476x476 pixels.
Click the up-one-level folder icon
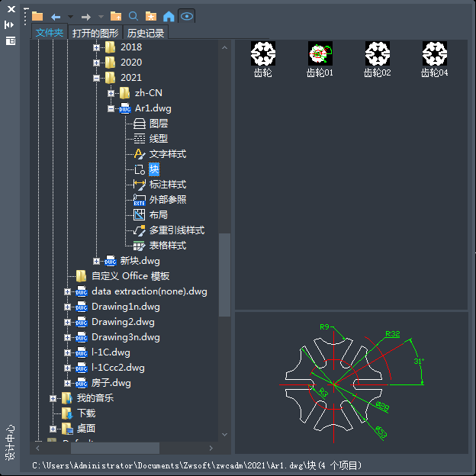pos(116,16)
